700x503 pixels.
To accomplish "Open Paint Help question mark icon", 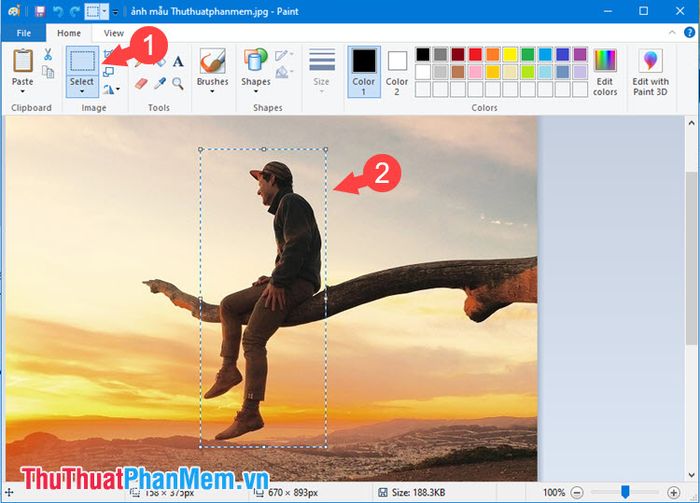I will point(690,33).
